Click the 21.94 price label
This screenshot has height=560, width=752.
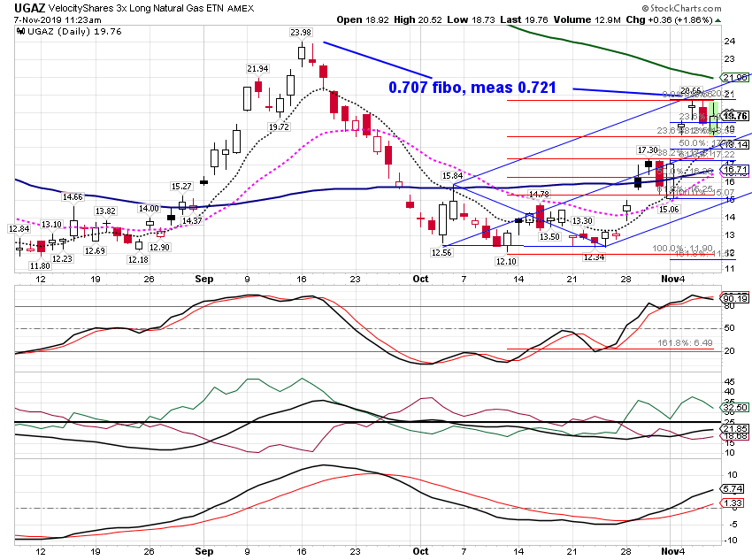pyautogui.click(x=257, y=68)
